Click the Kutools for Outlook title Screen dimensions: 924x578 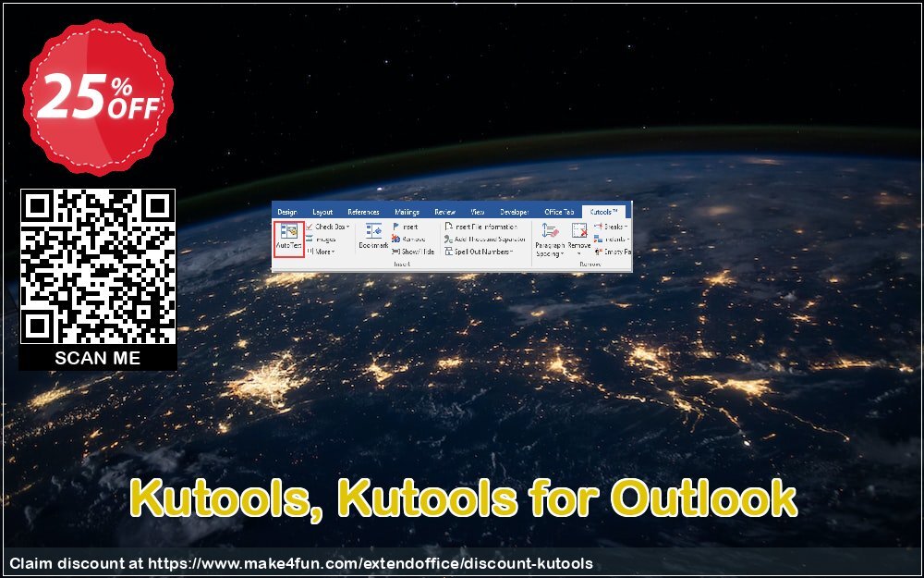(x=463, y=498)
